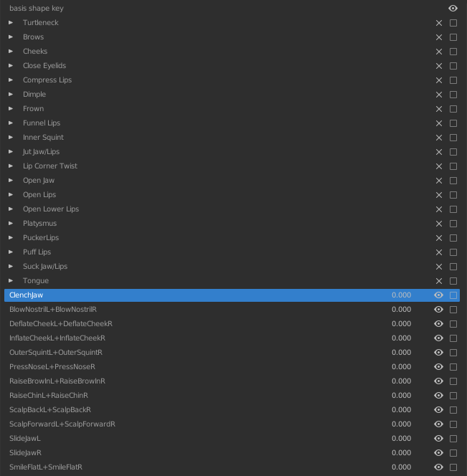The image size is (467, 476).
Task: Click the X icon next to Frown
Action: coord(439,109)
